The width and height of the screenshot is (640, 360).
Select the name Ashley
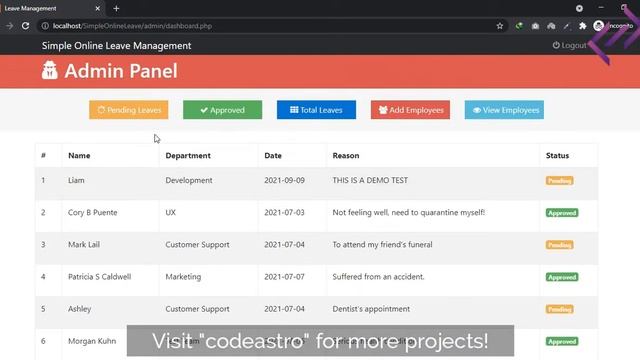click(80, 309)
